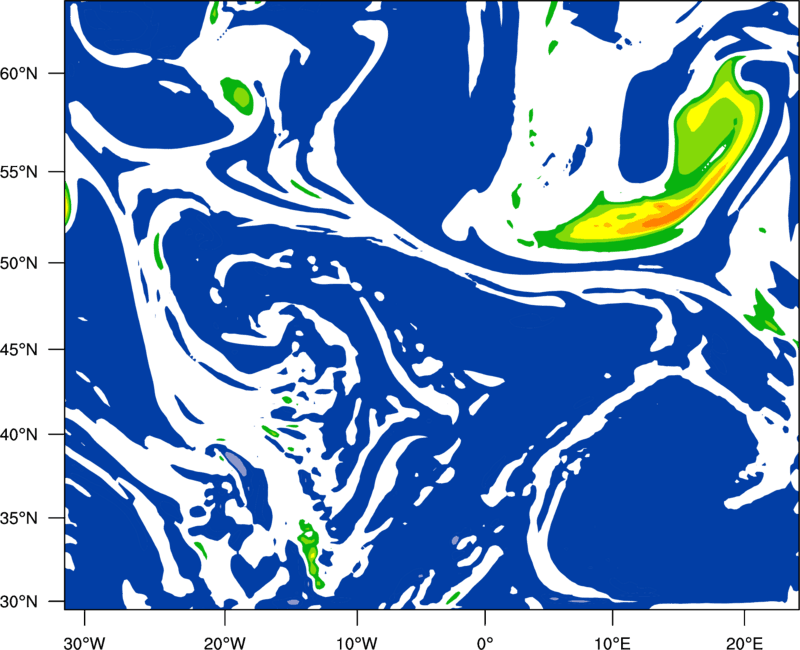Click the 10°W longitude label
Image resolution: width=800 pixels, height=650 pixels.
pyautogui.click(x=357, y=643)
